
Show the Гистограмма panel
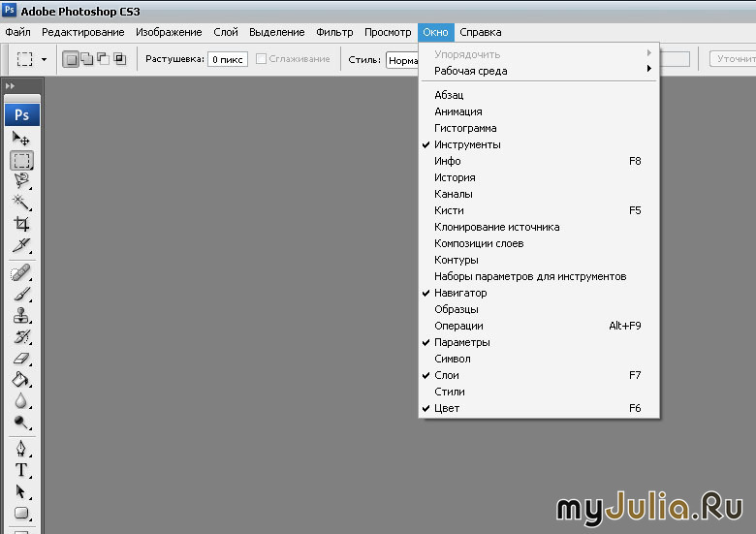(539, 128)
